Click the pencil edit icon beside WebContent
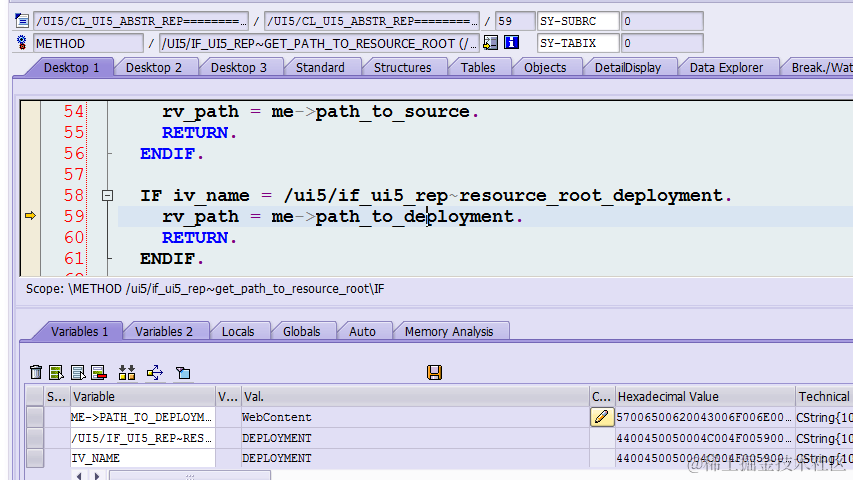This screenshot has height=480, width=853. click(x=602, y=417)
